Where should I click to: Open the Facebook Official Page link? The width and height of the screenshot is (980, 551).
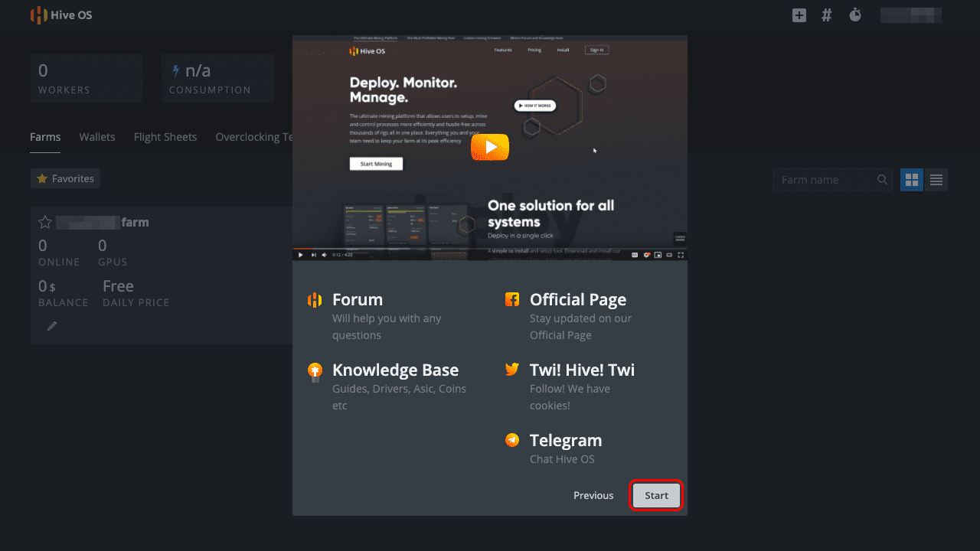(x=577, y=300)
